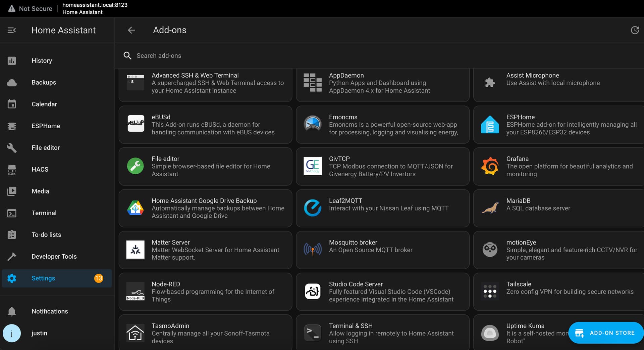Focus the Search add-ons field

tap(379, 55)
